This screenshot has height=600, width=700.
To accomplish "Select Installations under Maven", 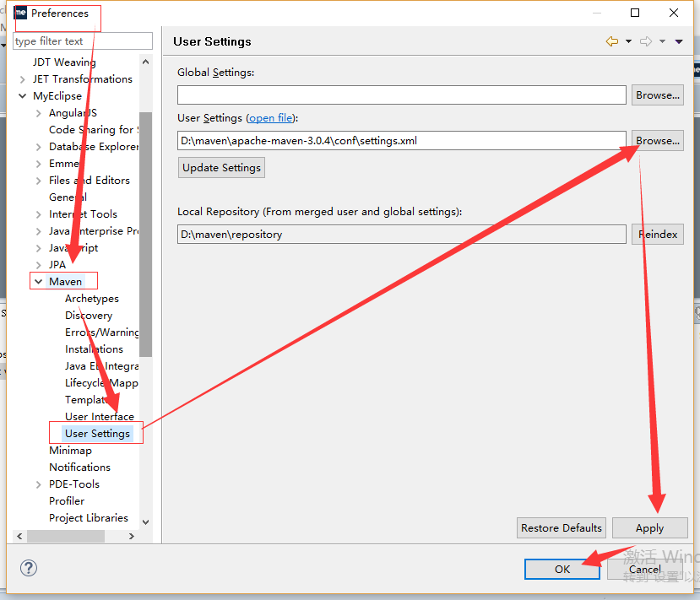I will click(94, 349).
